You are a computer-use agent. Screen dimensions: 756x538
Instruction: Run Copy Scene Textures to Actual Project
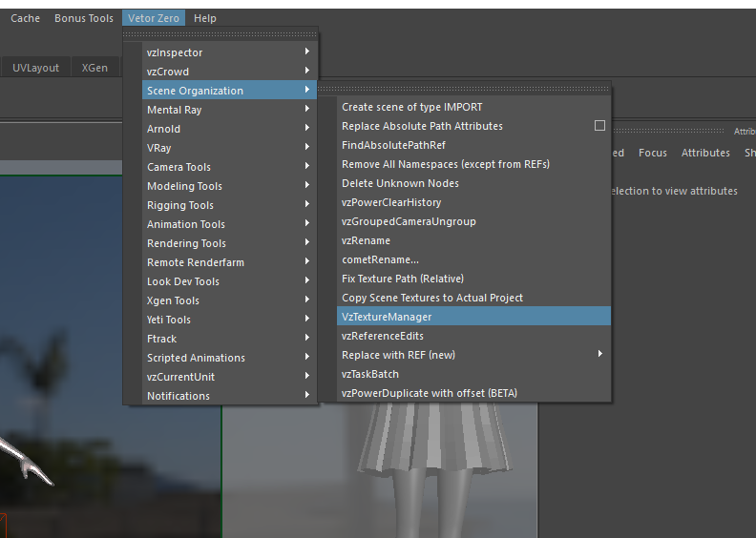pyautogui.click(x=432, y=298)
